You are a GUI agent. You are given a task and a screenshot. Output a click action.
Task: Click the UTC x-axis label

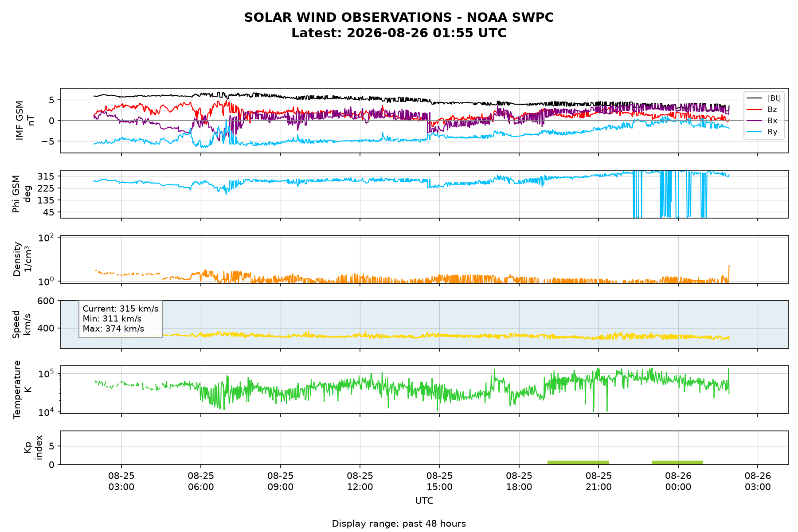[x=424, y=501]
